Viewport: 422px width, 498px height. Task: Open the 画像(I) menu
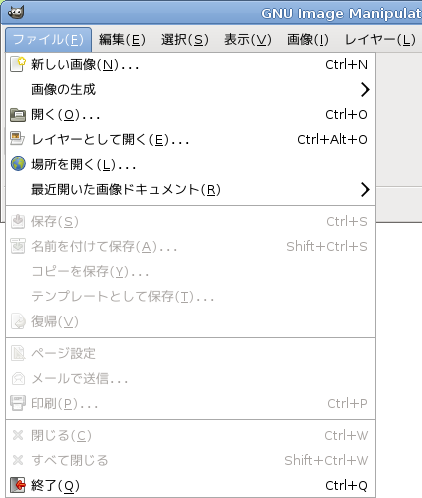tap(308, 40)
